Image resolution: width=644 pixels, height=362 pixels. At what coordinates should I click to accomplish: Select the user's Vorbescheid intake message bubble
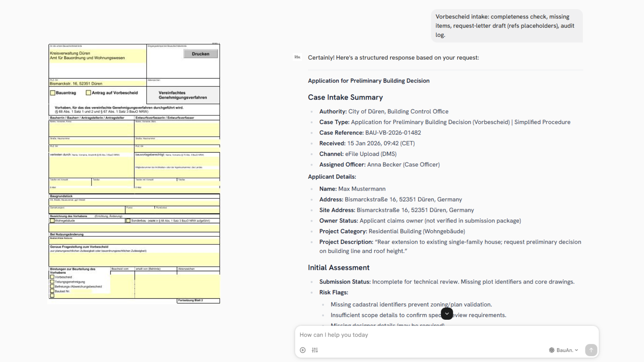pos(506,26)
